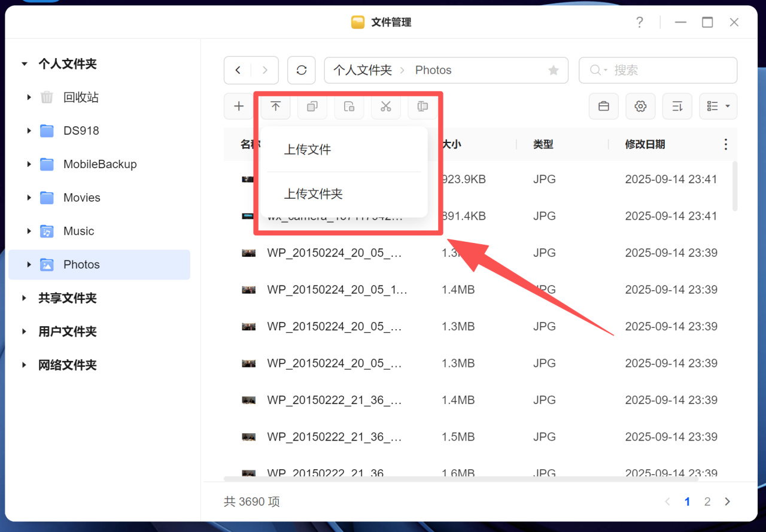Collapse the 个人文件夹 tree node
This screenshot has height=532, width=766.
tap(25, 63)
